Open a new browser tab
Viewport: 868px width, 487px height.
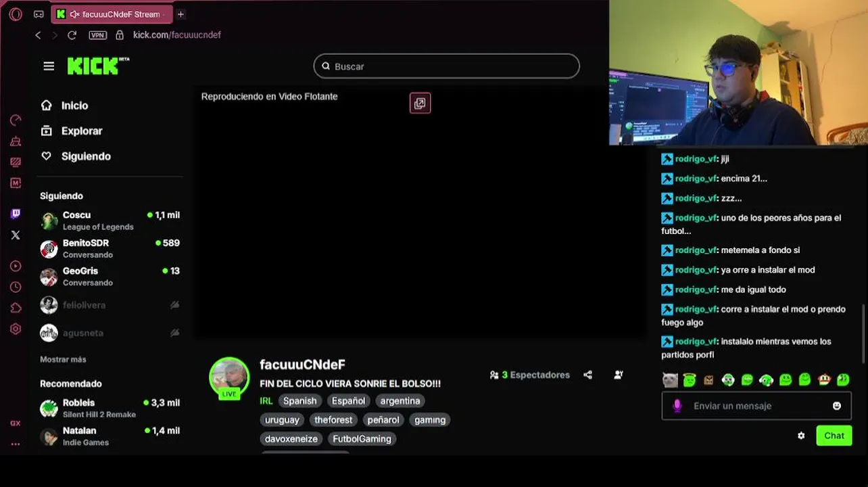click(x=180, y=14)
